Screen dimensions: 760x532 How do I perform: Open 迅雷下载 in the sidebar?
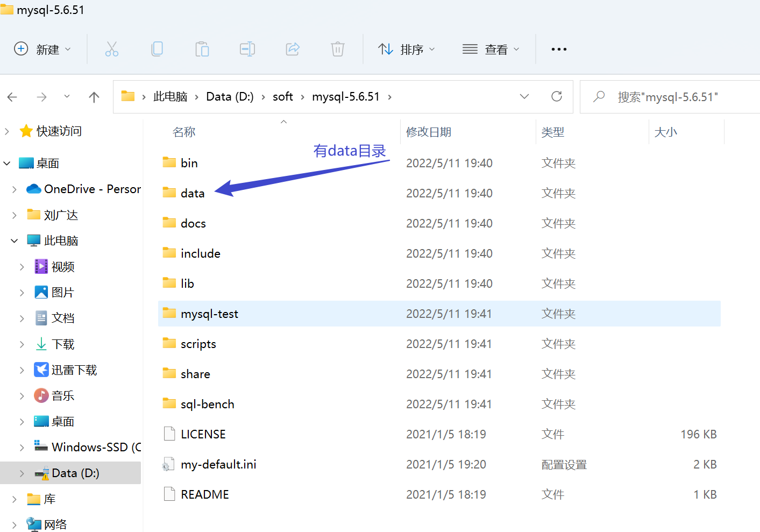(74, 370)
